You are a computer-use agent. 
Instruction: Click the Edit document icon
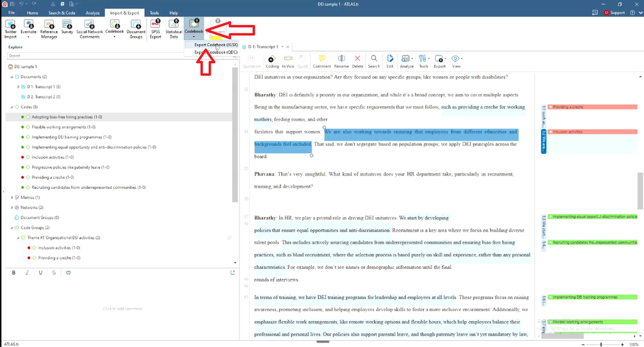(x=390, y=61)
